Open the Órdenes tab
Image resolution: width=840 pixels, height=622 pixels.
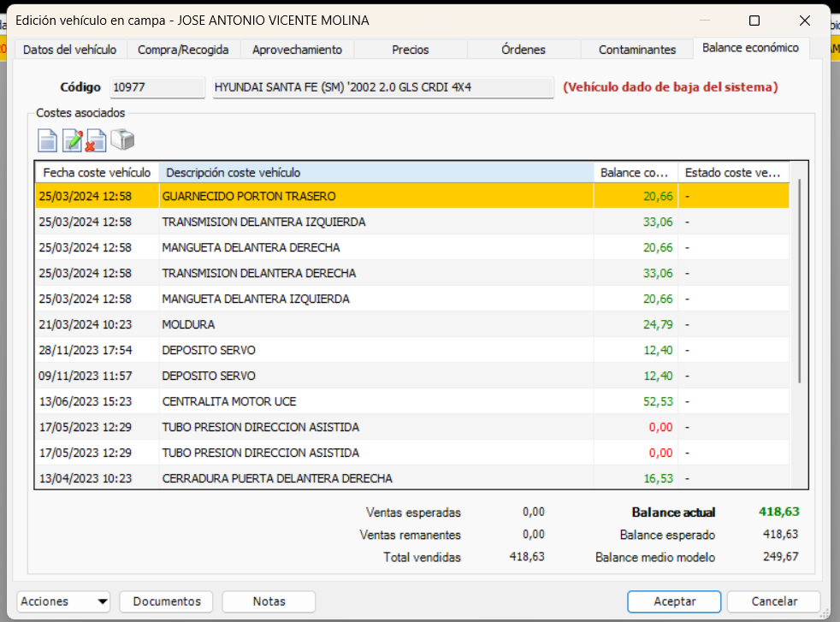tap(523, 50)
